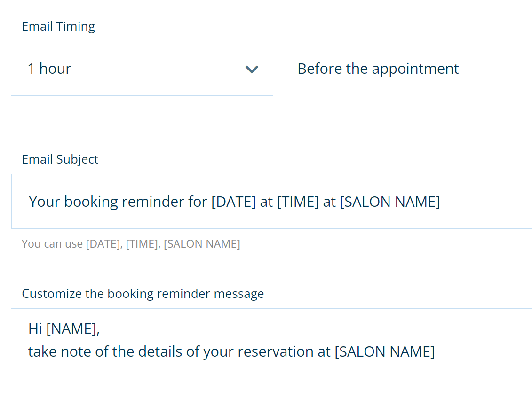This screenshot has height=406, width=532.
Task: Select the Before the appointment option
Action: pos(378,69)
